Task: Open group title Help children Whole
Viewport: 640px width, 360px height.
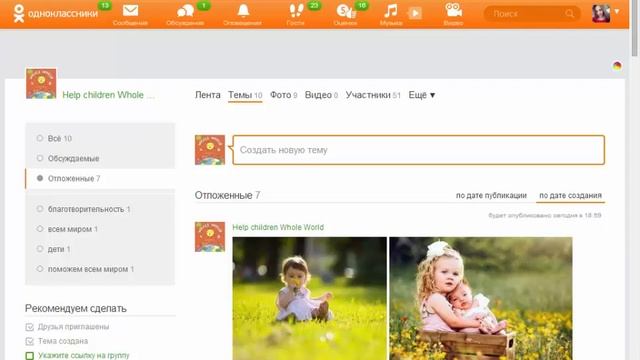Action: [108, 95]
